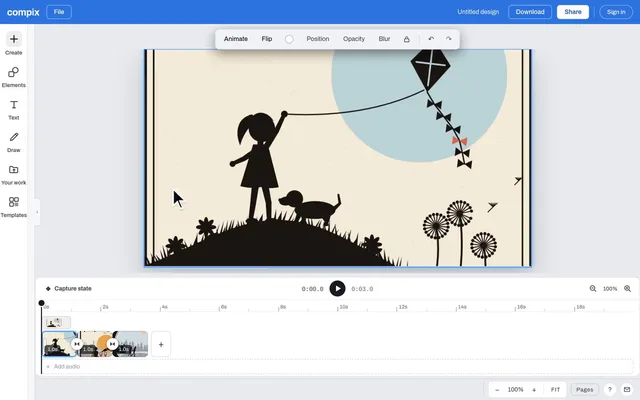The width and height of the screenshot is (640, 400).
Task: Zoom out the timeline with magnifier
Action: 593,289
